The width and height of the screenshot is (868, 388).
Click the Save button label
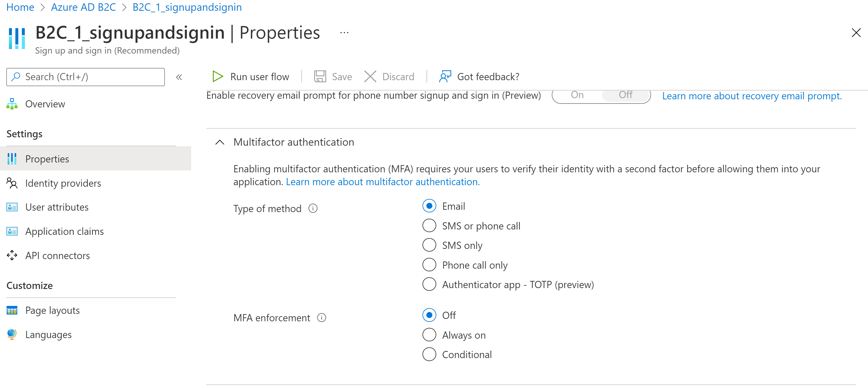[342, 77]
